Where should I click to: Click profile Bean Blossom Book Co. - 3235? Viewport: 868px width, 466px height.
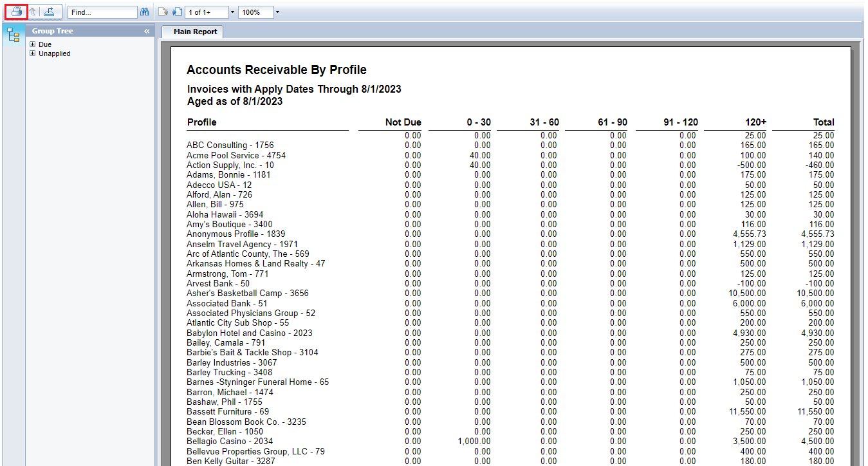click(x=246, y=422)
